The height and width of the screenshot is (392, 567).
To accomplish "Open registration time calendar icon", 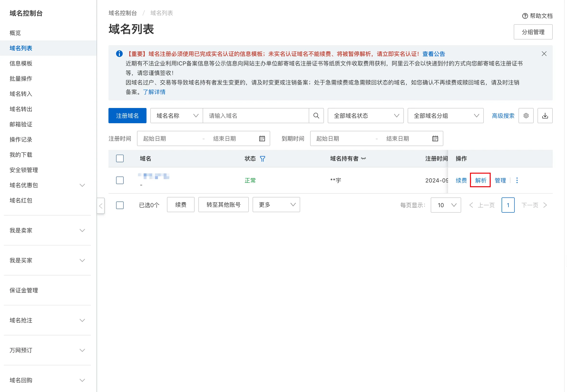I will (x=262, y=138).
